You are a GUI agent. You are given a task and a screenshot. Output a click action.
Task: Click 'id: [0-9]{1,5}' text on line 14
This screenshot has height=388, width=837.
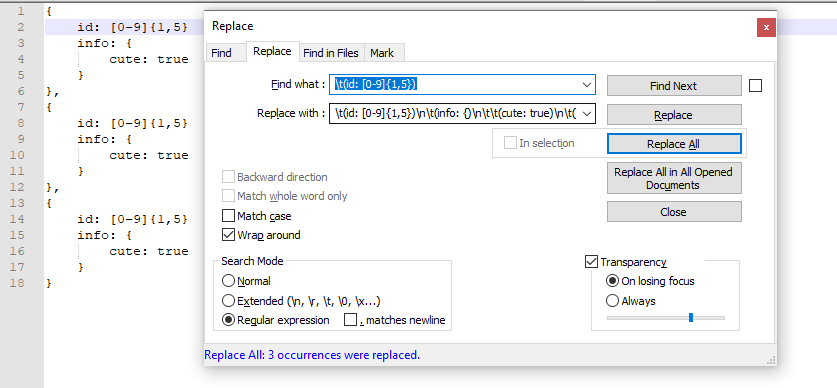[132, 219]
